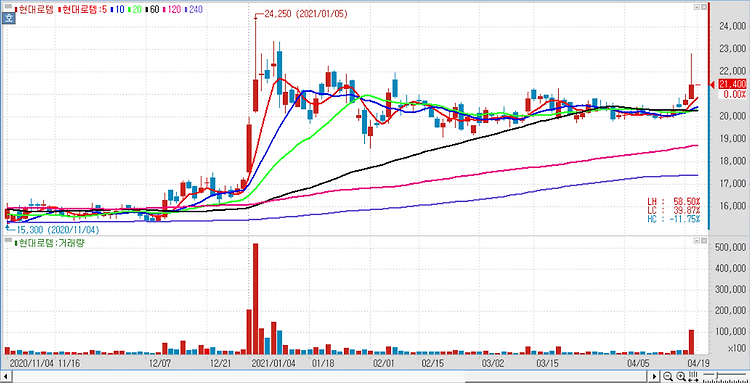
Task: Click the 23,000 price axis label
Action: click(x=732, y=49)
